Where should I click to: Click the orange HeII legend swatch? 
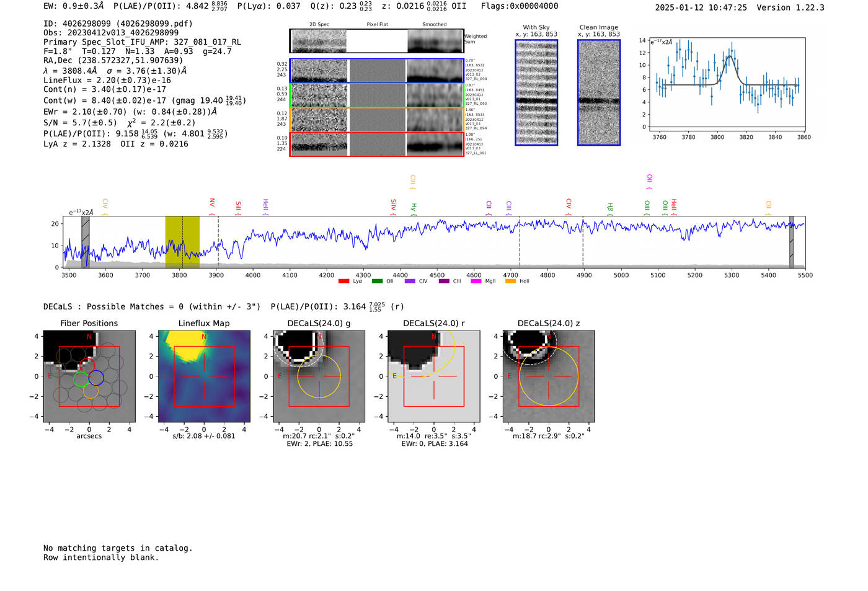tap(511, 281)
